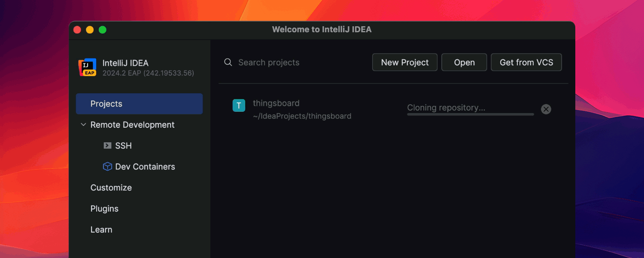Click the Cloning repository... status text
The width and height of the screenshot is (644, 258).
coord(446,108)
